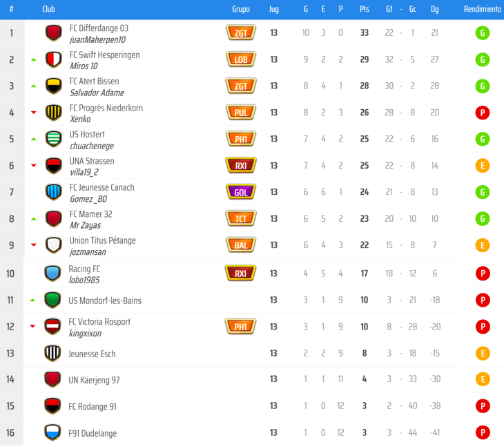Click F91 Dudelange club crest
The height and width of the screenshot is (447, 504).
[52, 432]
